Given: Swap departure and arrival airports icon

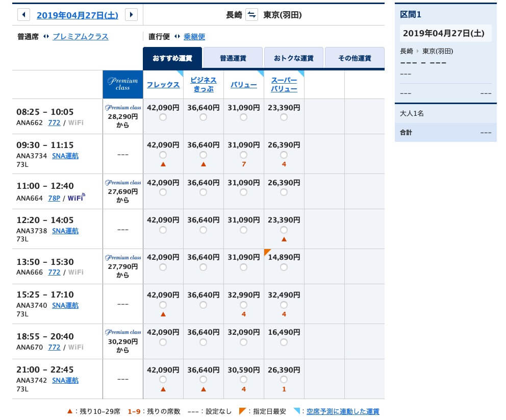Looking at the screenshot, I should (251, 15).
